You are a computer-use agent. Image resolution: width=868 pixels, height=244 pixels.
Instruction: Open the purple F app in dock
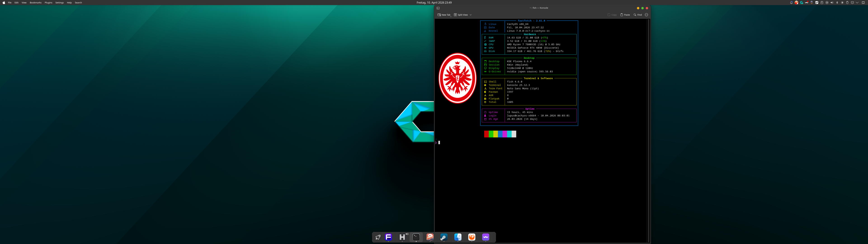tap(389, 237)
